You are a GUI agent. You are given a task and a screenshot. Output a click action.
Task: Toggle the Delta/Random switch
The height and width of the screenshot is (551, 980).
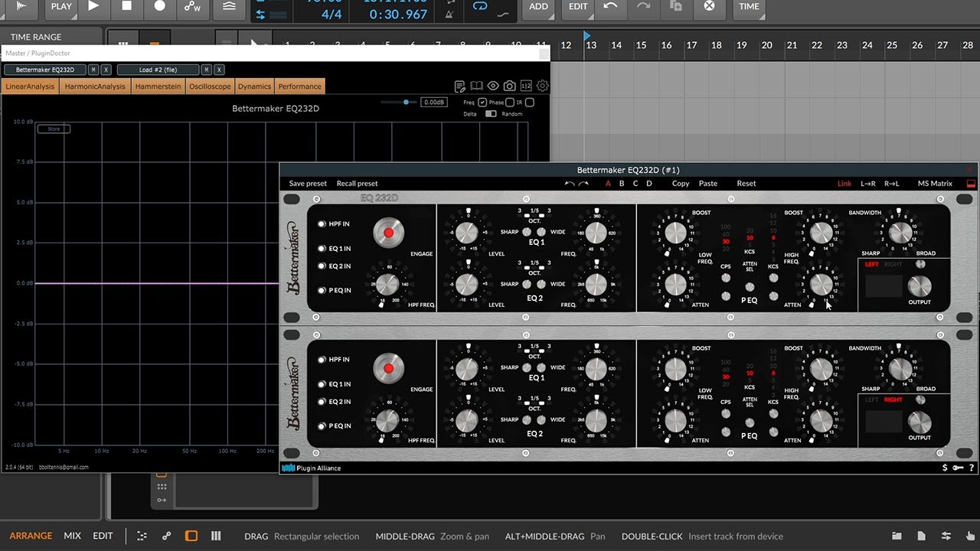coord(490,114)
